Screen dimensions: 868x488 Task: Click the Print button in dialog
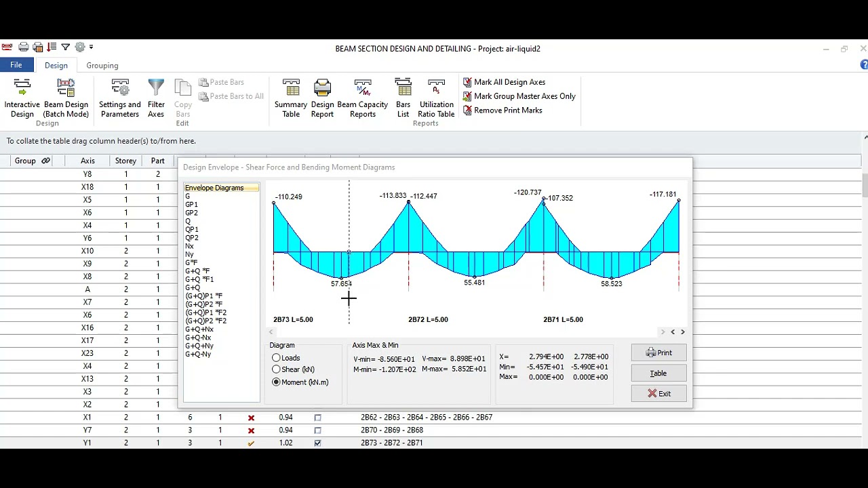(x=659, y=353)
